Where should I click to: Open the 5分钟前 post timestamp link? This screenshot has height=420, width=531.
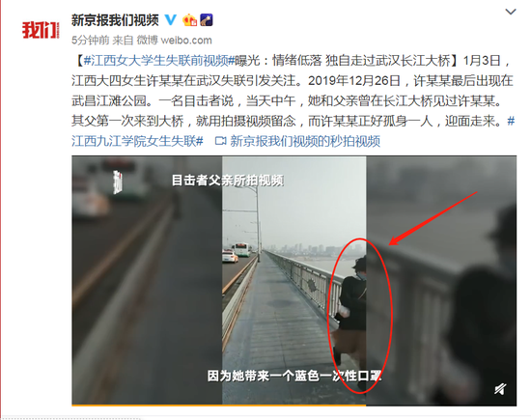click(90, 41)
